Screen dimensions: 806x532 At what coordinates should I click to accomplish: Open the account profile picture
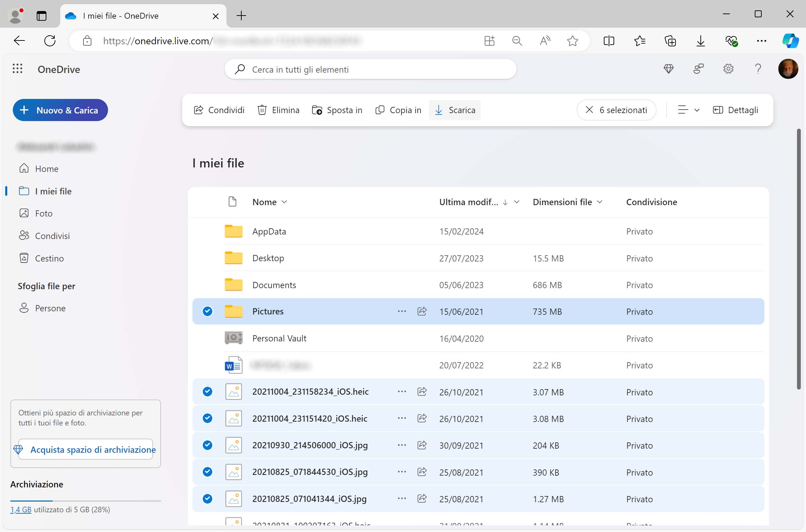tap(788, 69)
